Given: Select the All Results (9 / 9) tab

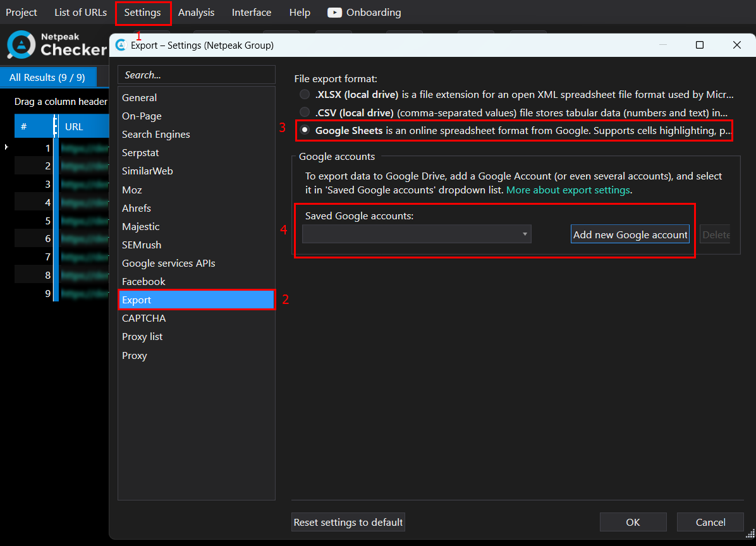Looking at the screenshot, I should tap(47, 78).
